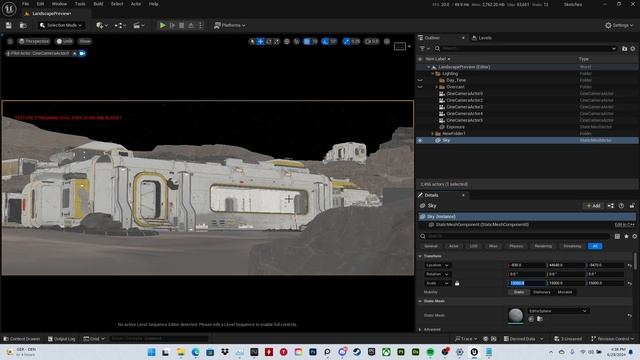Set Mobility to Stationary

542,292
